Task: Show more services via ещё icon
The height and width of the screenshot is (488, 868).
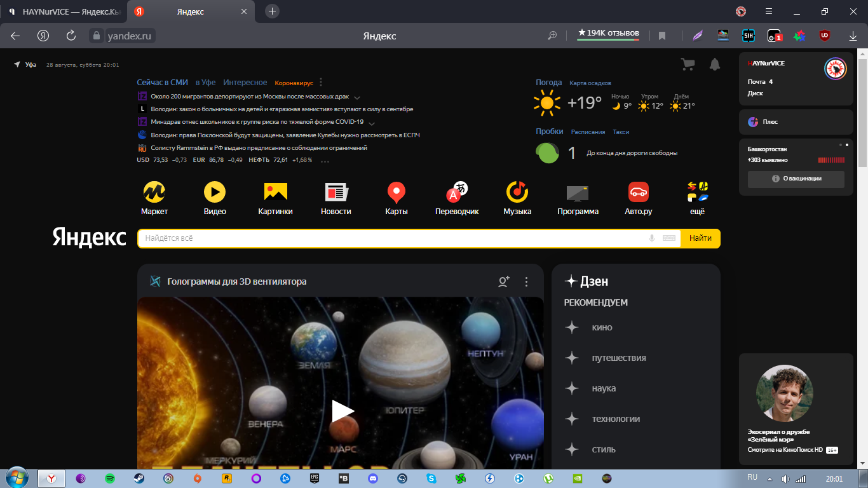Action: click(698, 192)
